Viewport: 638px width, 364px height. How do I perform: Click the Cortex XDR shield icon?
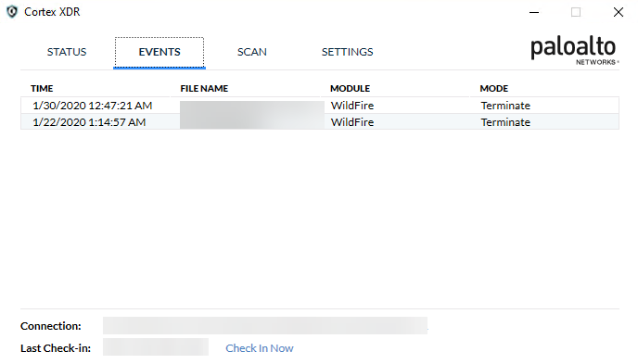(x=12, y=12)
